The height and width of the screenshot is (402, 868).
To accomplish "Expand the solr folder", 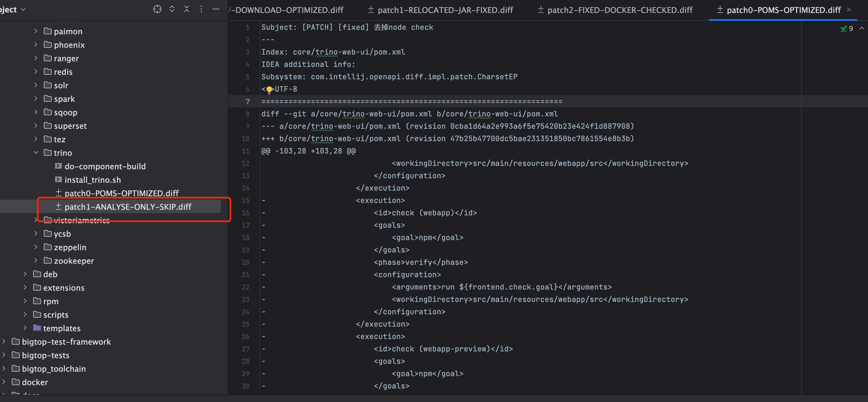I will click(36, 85).
